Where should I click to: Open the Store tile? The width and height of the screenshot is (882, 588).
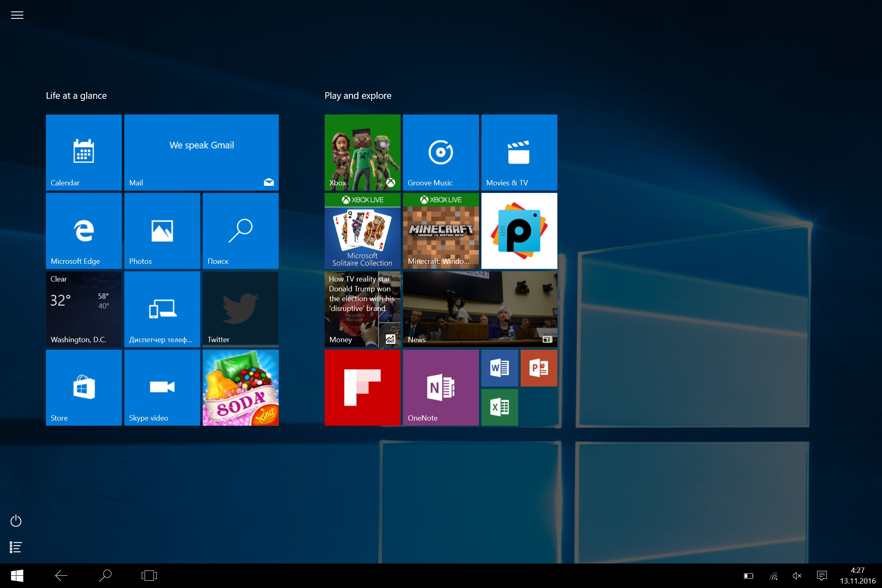[84, 388]
